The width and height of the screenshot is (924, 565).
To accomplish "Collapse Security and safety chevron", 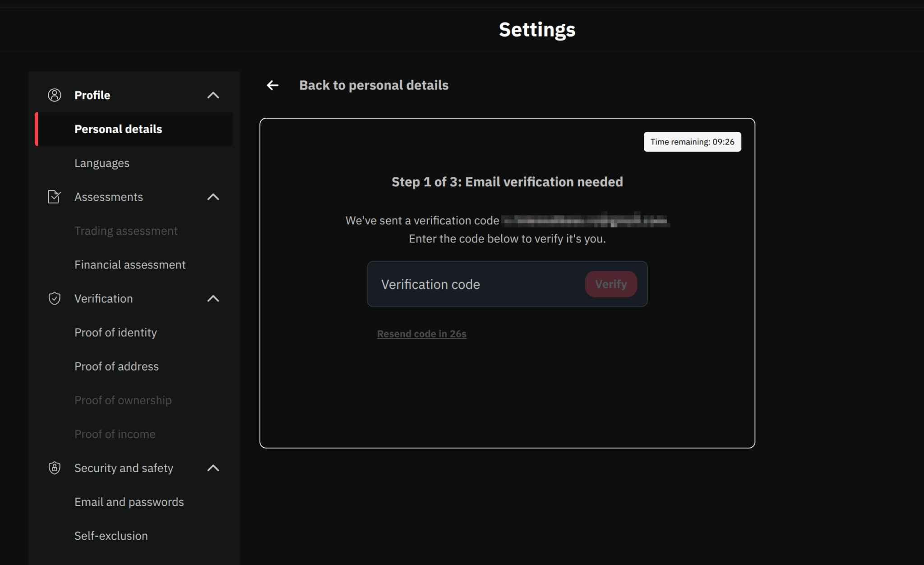I will pos(213,468).
